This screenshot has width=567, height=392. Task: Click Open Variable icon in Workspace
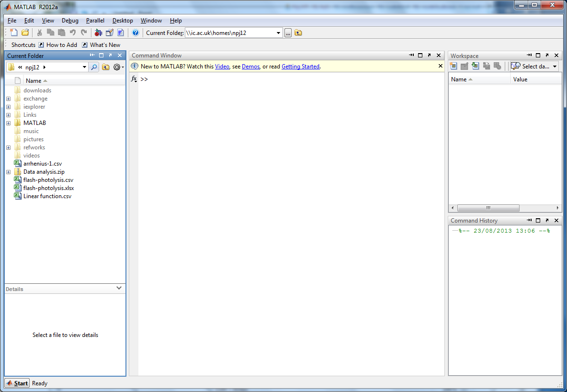tap(465, 66)
